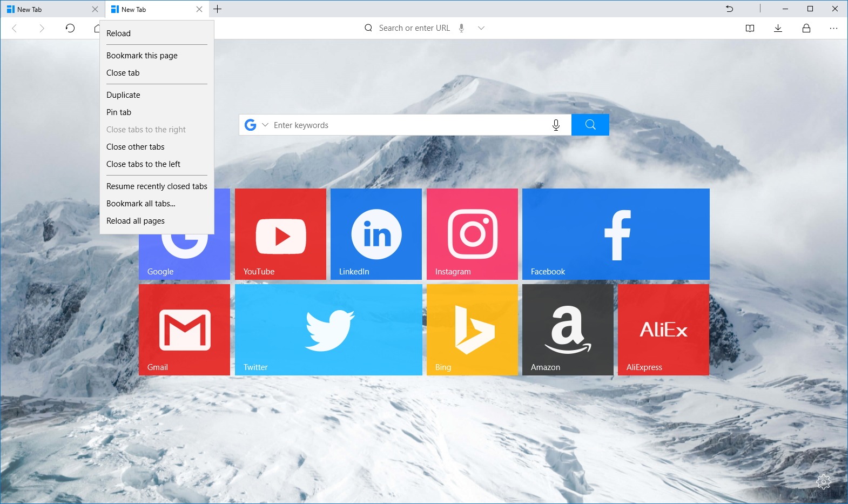Open the YouTube speed dial tile
The width and height of the screenshot is (848, 504).
tap(280, 234)
